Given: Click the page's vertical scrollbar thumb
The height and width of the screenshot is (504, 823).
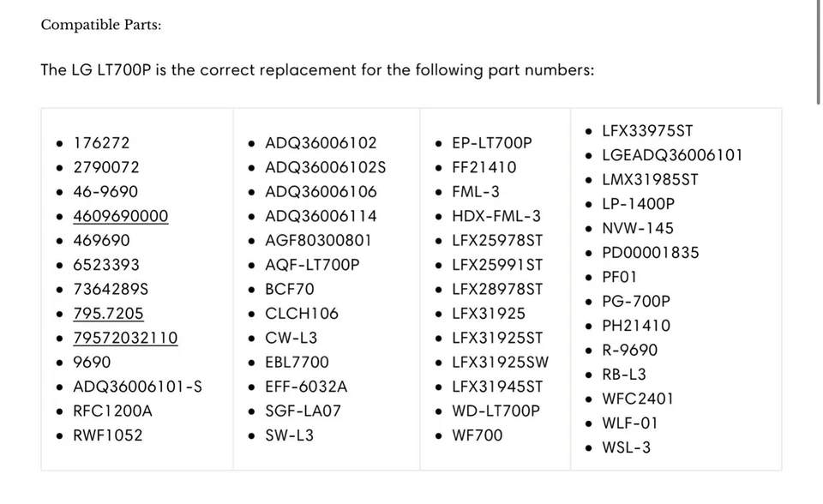Looking at the screenshot, I should [x=819, y=51].
